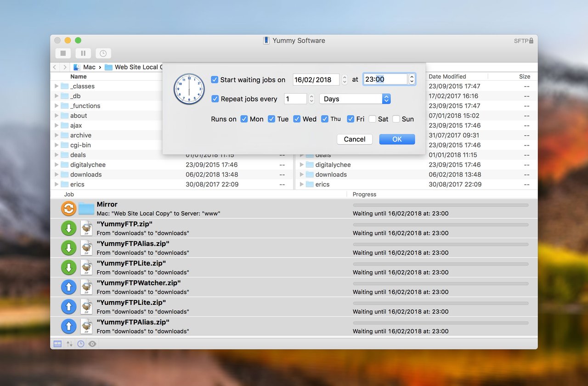Select deals row in right pane
The height and width of the screenshot is (386, 588).
pos(416,155)
